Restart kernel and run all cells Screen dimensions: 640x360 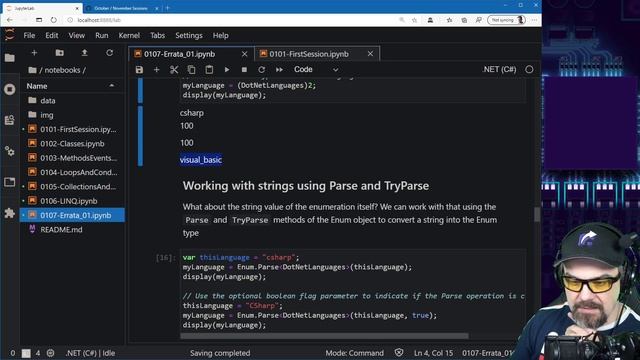coord(279,70)
